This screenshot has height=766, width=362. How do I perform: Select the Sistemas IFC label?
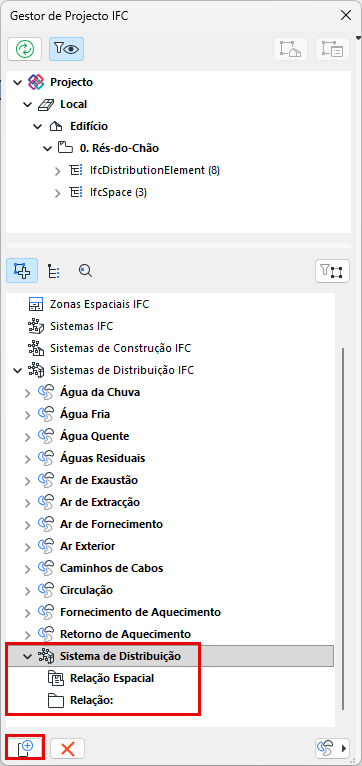tap(82, 326)
